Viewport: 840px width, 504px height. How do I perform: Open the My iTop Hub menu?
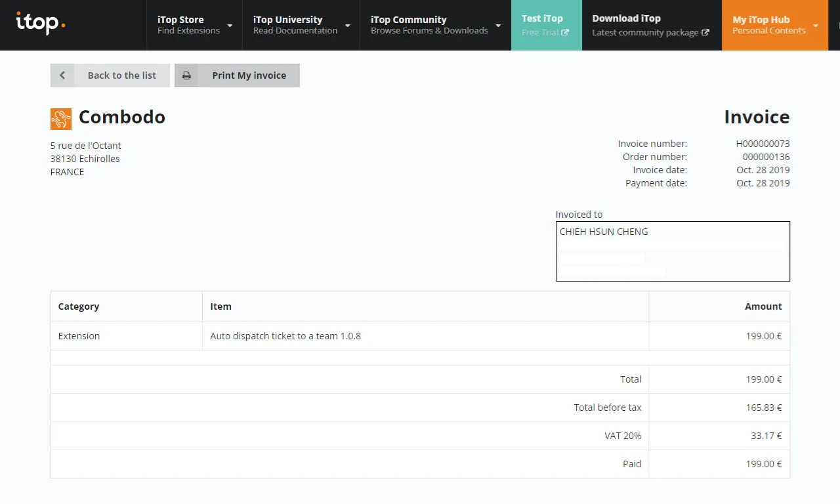774,25
